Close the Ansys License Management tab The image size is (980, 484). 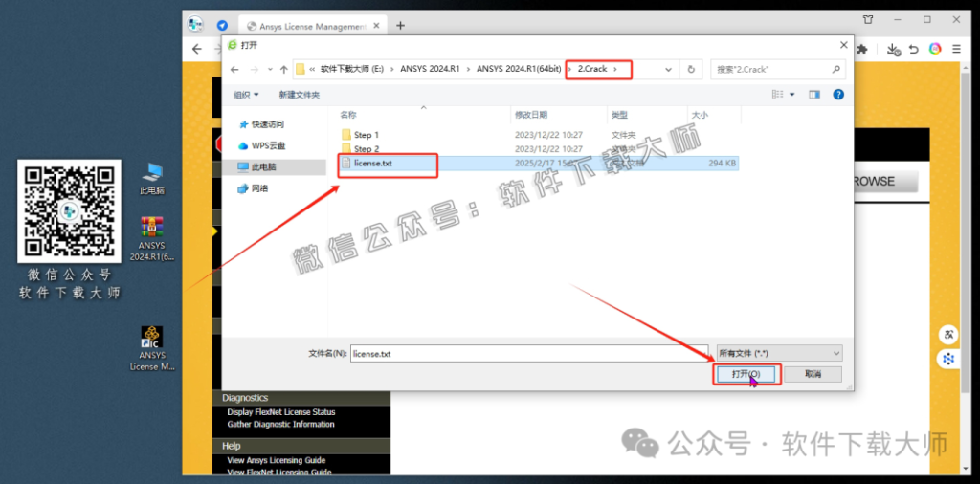[x=376, y=26]
